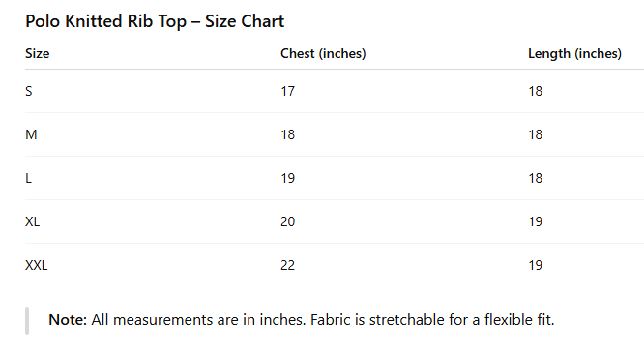Select the Size column header

[x=38, y=53]
